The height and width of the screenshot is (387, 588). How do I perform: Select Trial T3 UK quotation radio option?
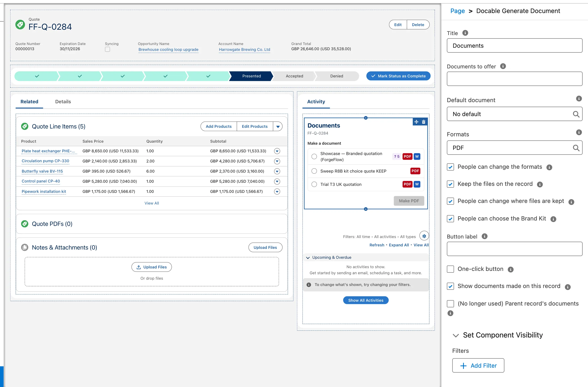point(314,184)
